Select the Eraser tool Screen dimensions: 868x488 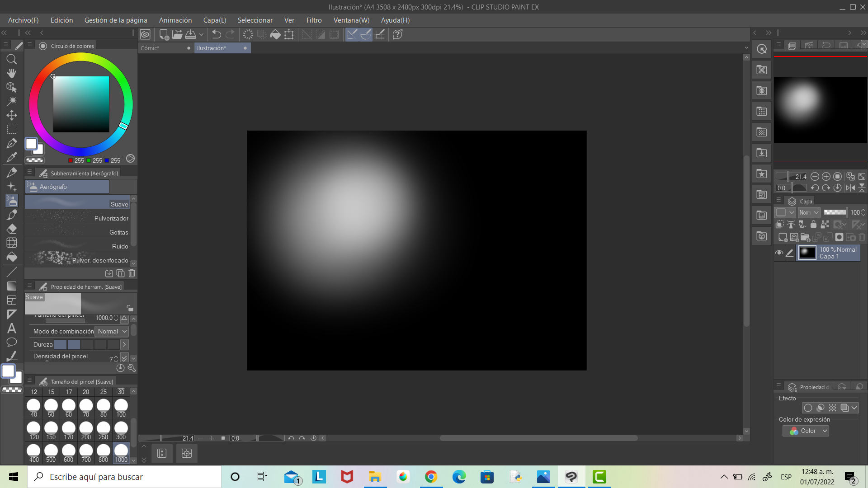point(12,229)
